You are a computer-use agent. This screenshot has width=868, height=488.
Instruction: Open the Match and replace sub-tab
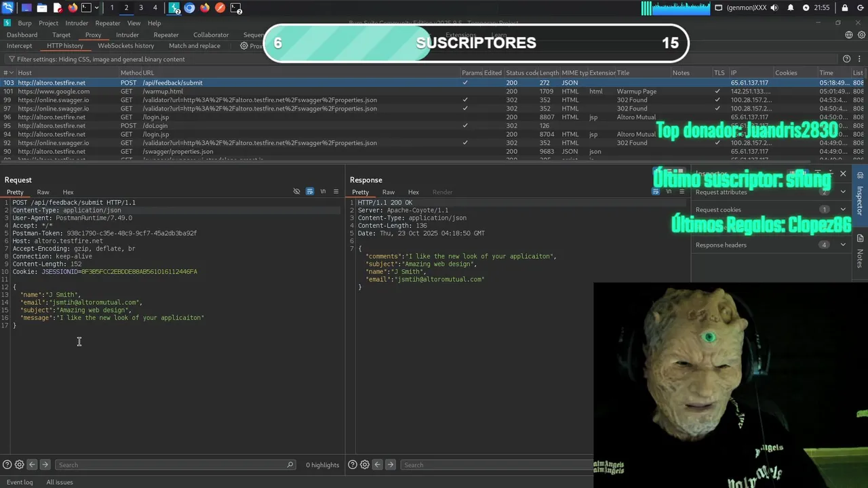pos(195,46)
